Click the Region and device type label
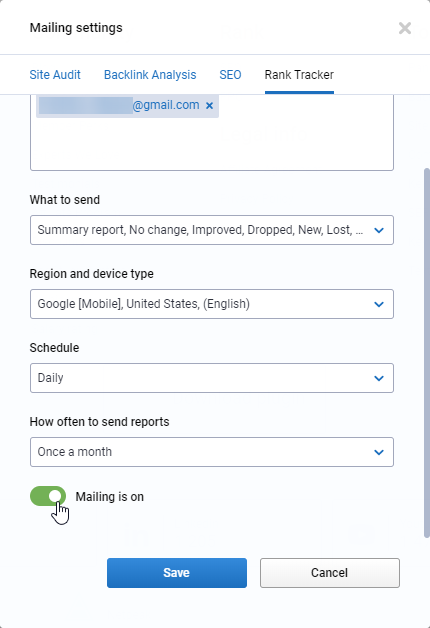Viewport: 430px width, 628px height. pos(92,274)
